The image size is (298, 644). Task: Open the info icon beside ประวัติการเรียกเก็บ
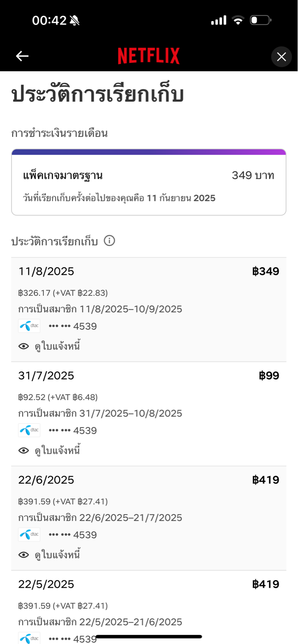click(x=110, y=241)
